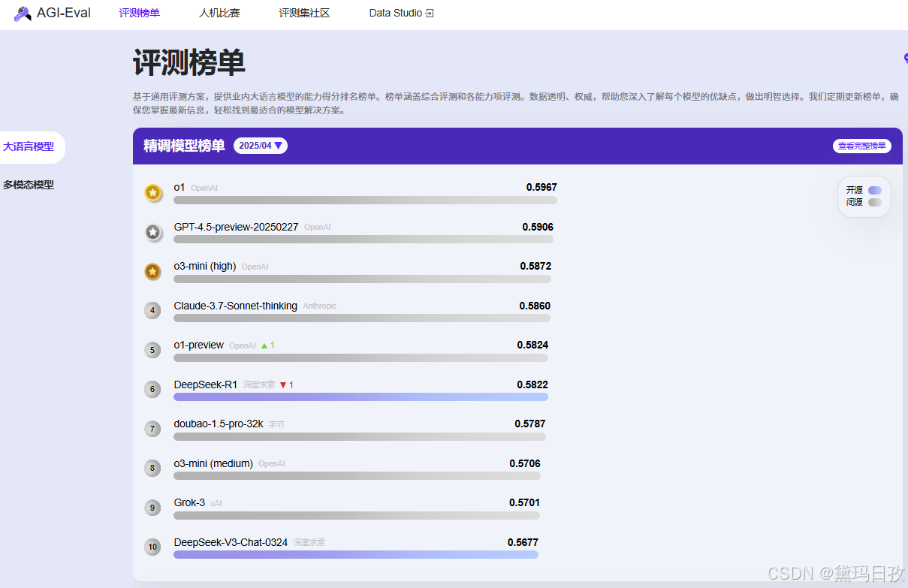This screenshot has height=588, width=908.
Task: Open the 2025/04 date dropdown
Action: coord(261,146)
